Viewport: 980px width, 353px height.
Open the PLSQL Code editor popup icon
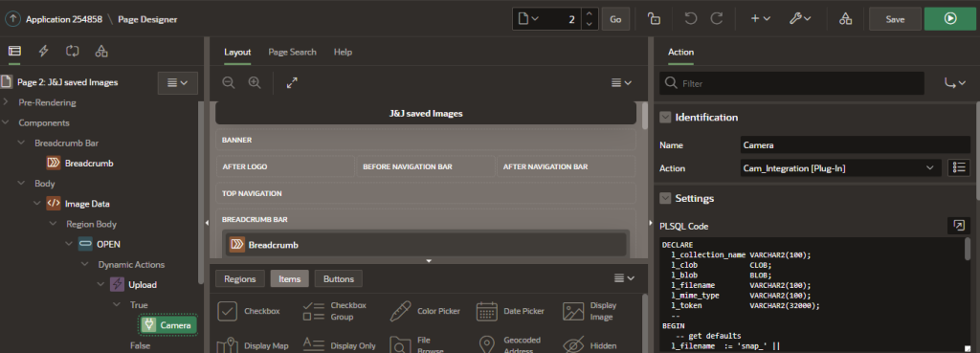[959, 226]
